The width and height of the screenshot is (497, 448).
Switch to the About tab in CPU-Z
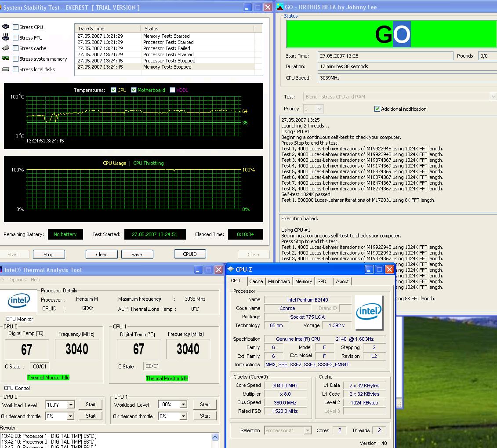[342, 281]
